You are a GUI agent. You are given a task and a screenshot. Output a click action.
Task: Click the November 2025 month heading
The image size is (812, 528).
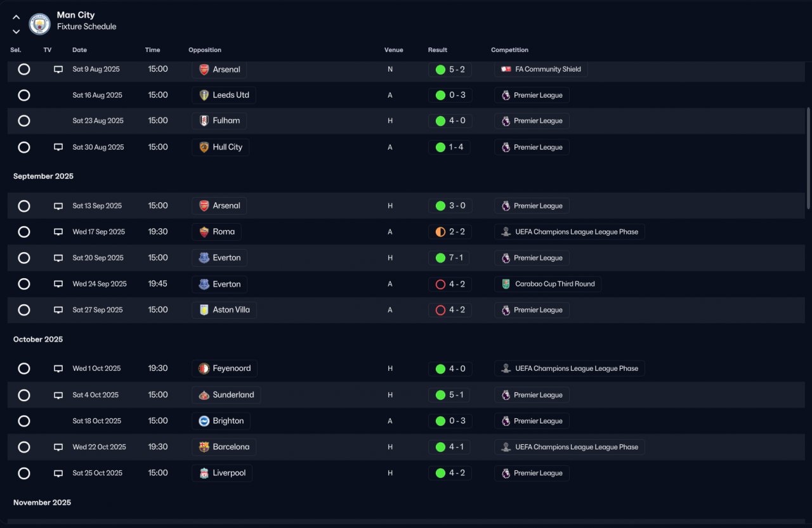tap(42, 503)
